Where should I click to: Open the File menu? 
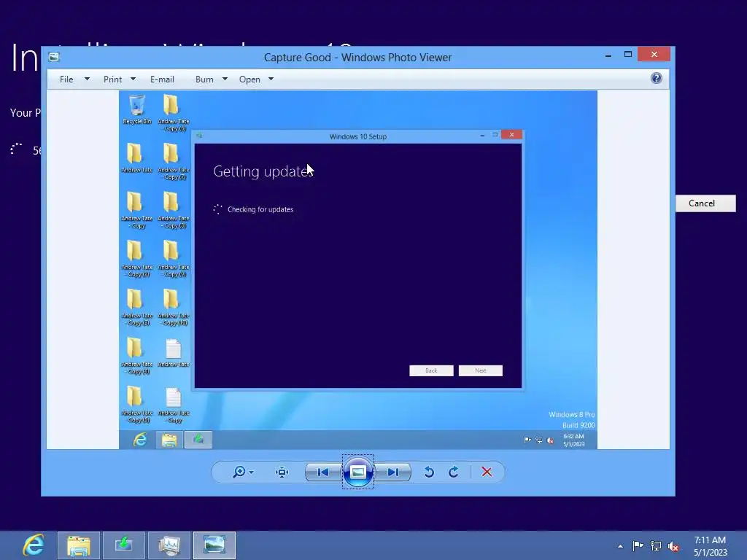[66, 79]
